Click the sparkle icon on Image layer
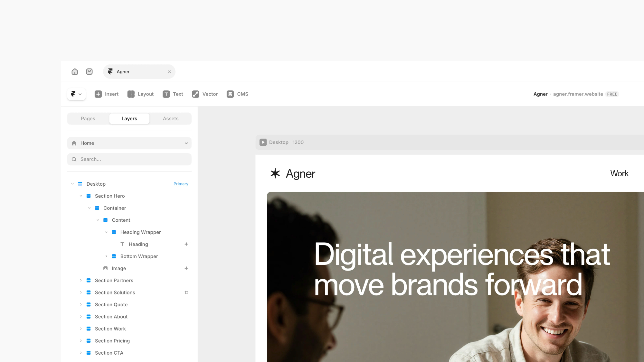This screenshot has width=644, height=362. coord(186,268)
